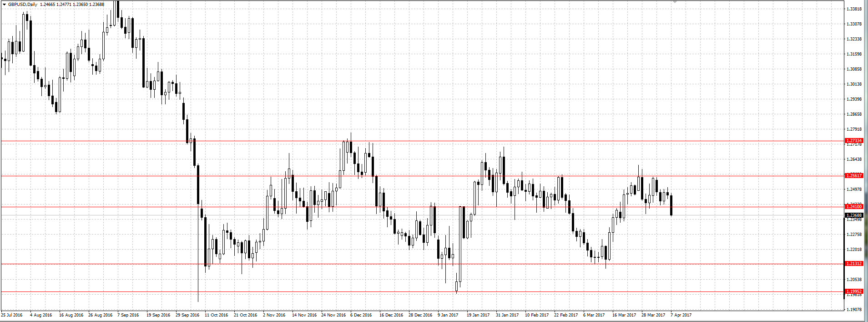Select the red 1.27334 price level label
This screenshot has height=322, width=868.
click(x=854, y=141)
